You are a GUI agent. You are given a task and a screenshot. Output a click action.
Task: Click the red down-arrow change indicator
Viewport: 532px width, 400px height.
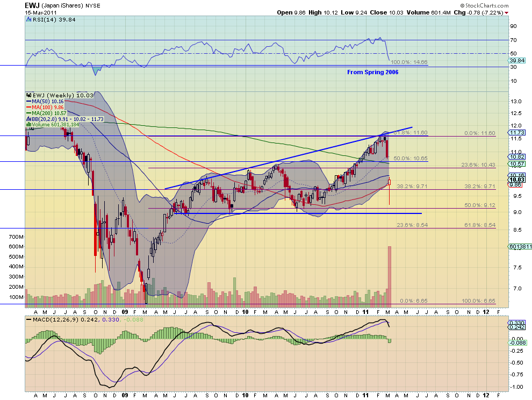pos(507,13)
